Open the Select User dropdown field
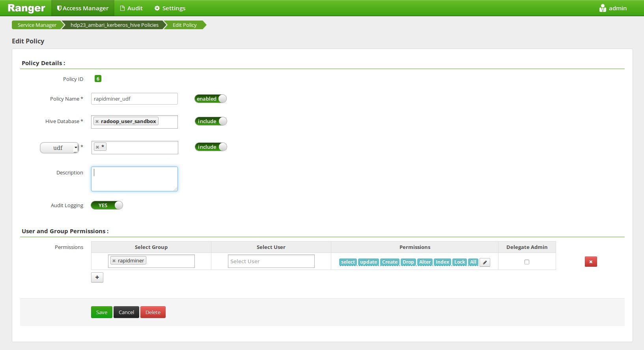The image size is (644, 350). (x=271, y=261)
